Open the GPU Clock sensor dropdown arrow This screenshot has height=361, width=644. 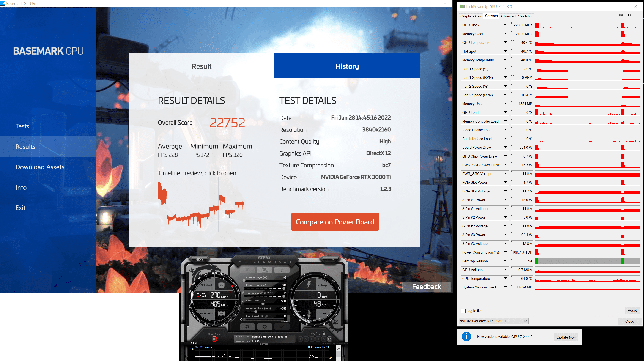point(505,25)
